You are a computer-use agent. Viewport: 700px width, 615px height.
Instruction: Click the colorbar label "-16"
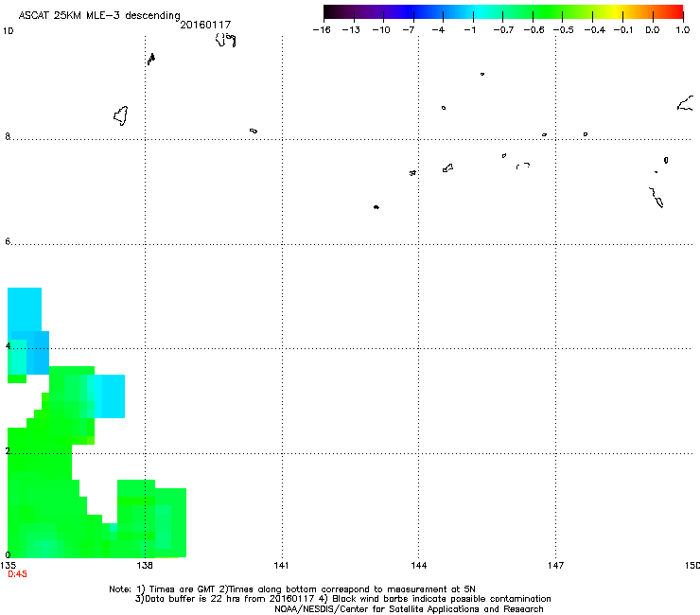[x=322, y=30]
